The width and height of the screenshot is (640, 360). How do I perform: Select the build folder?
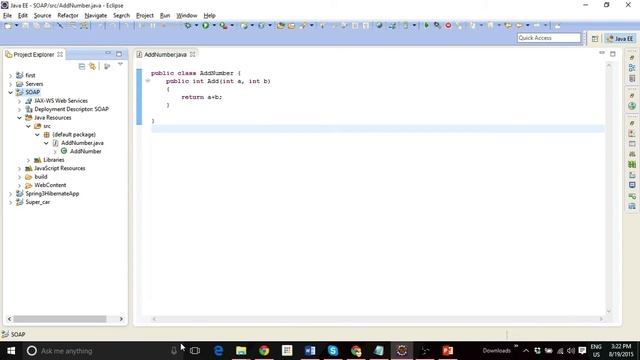point(41,177)
